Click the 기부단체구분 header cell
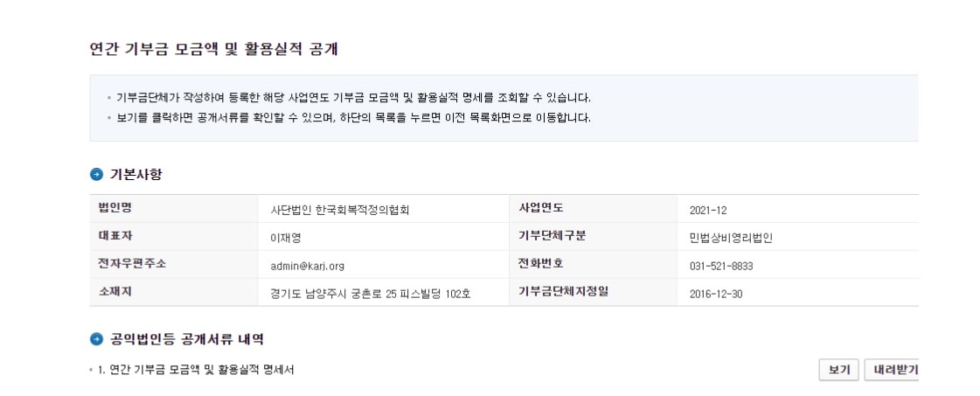This screenshot has height=396, width=980. 553,236
